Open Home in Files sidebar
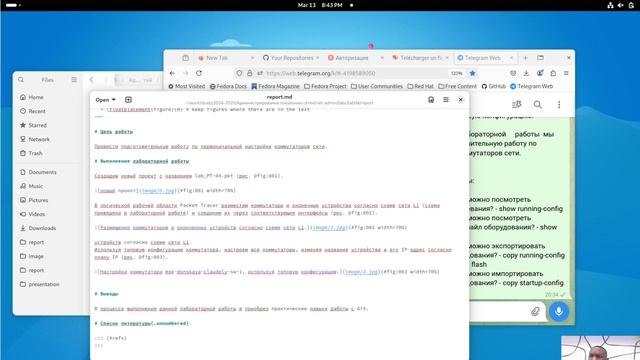640x360 pixels. 47,97
